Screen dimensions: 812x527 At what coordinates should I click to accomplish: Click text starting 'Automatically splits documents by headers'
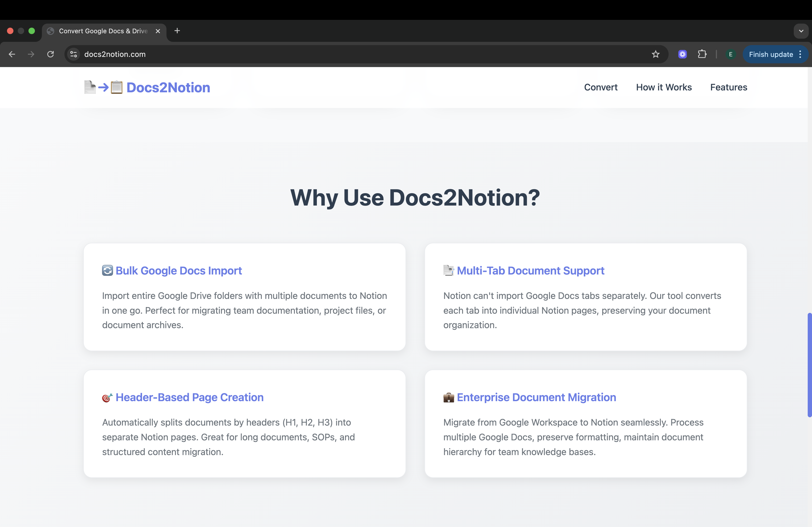click(229, 437)
